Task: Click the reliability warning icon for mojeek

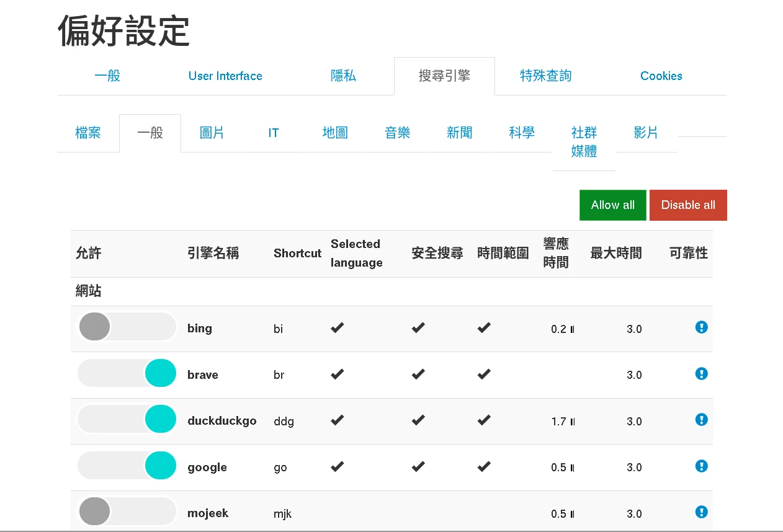Action: 701,512
